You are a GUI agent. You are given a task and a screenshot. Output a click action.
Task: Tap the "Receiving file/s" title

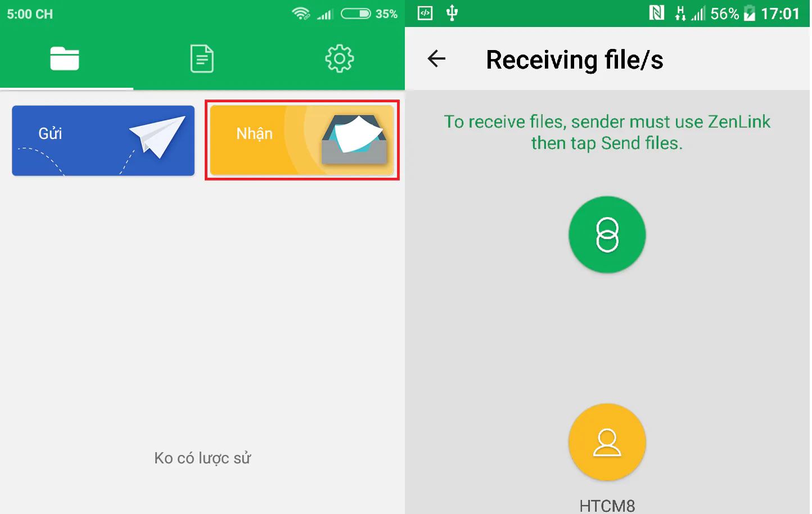pos(575,60)
